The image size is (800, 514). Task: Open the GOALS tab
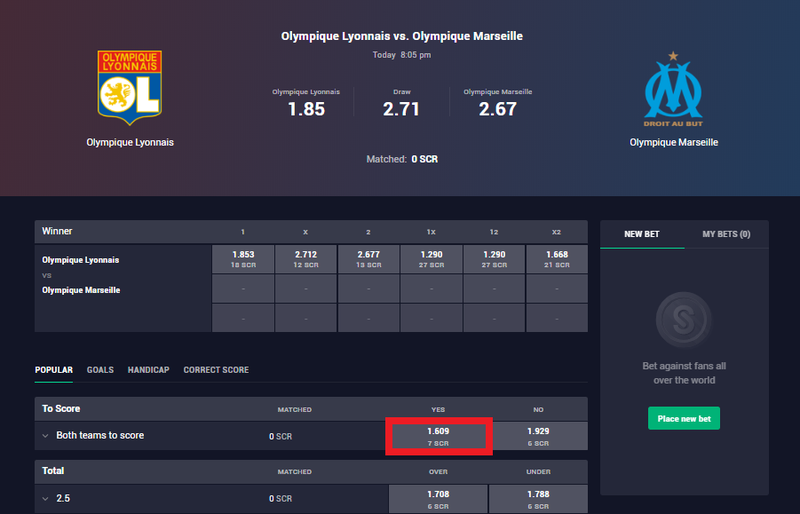[x=100, y=370]
